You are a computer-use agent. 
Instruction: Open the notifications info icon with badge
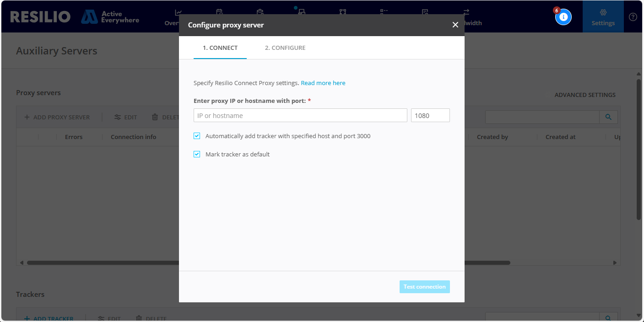(x=563, y=17)
